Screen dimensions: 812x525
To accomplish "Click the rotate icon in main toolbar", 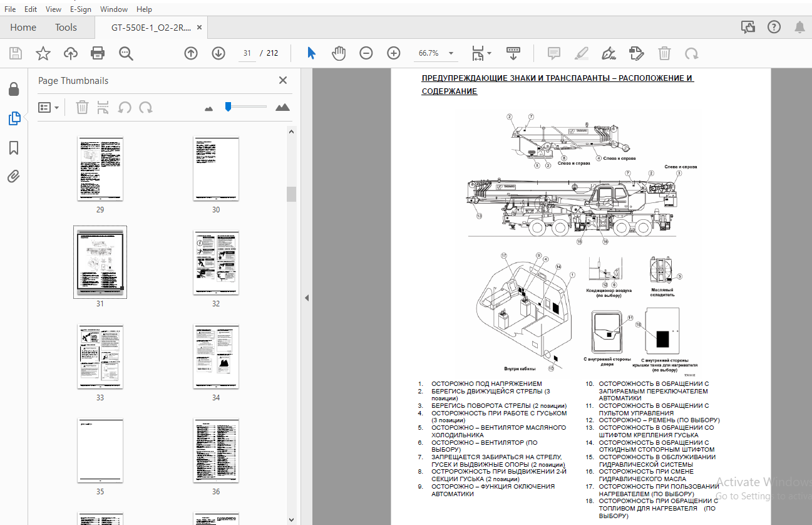I will tap(692, 53).
